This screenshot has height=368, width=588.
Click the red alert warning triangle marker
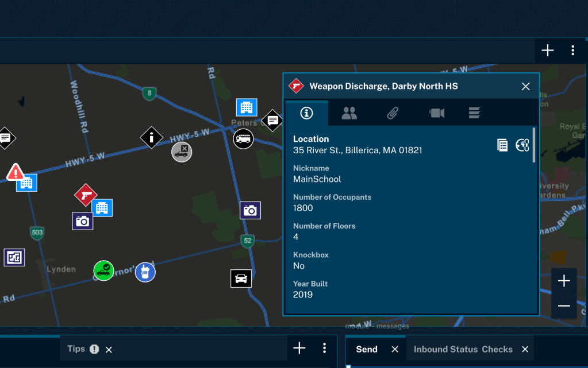tap(15, 172)
